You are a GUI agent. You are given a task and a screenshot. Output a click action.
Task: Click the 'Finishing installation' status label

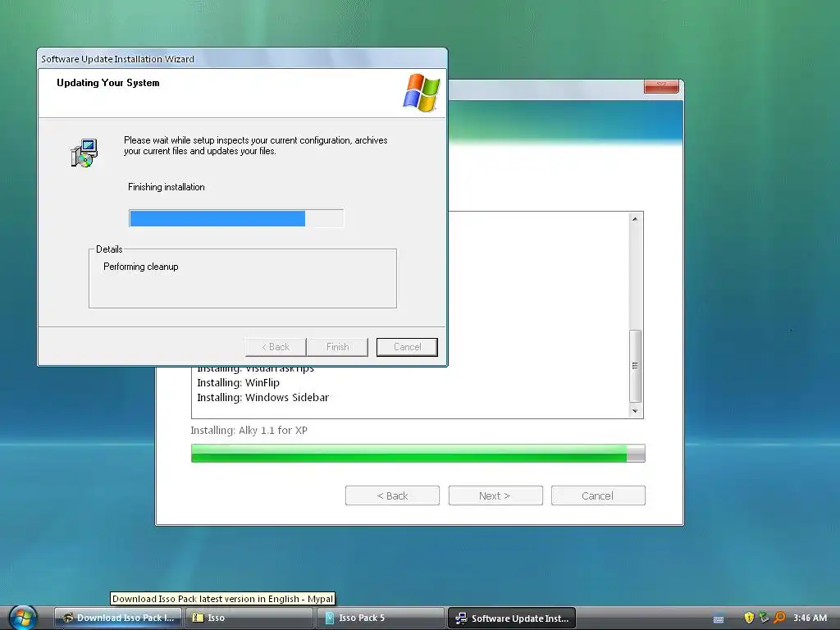[x=166, y=187]
